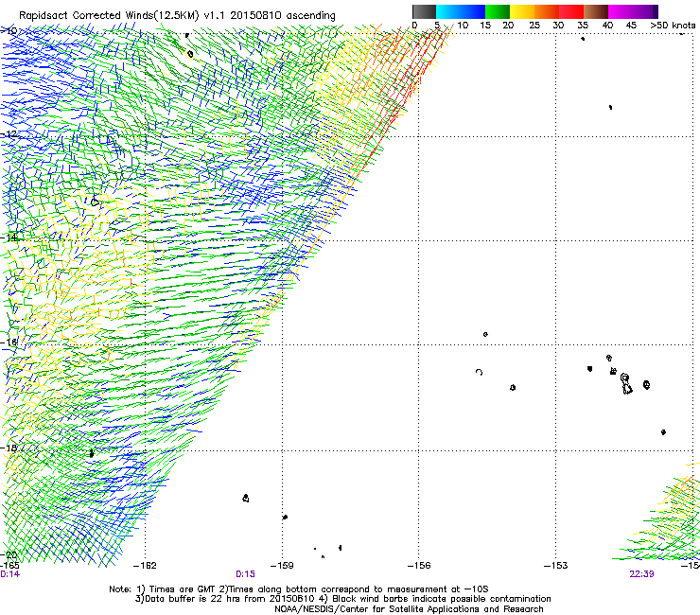This screenshot has width=700, height=615.
Task: Click the 'Data buffer is 22 hrs' note
Action: pos(342,599)
